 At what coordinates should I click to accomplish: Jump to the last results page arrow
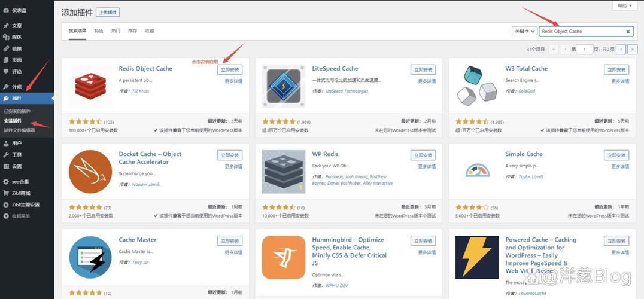point(631,49)
